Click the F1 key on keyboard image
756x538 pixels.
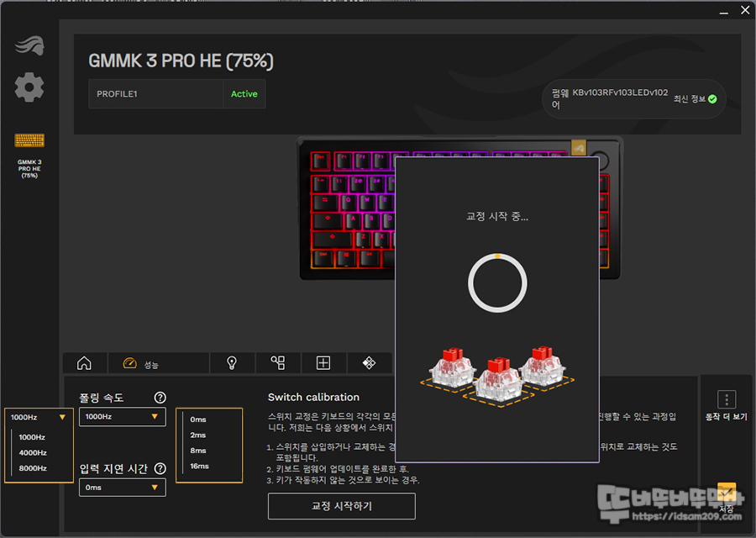click(344, 161)
